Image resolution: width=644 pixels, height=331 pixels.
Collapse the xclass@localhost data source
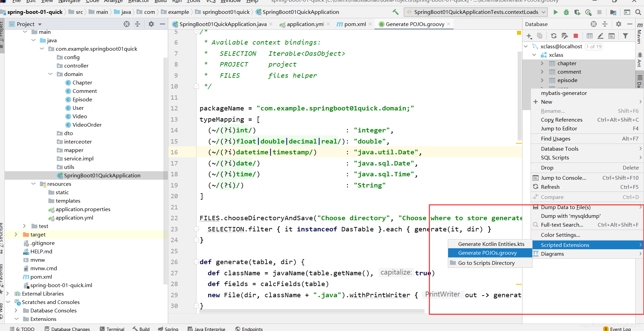pyautogui.click(x=526, y=46)
